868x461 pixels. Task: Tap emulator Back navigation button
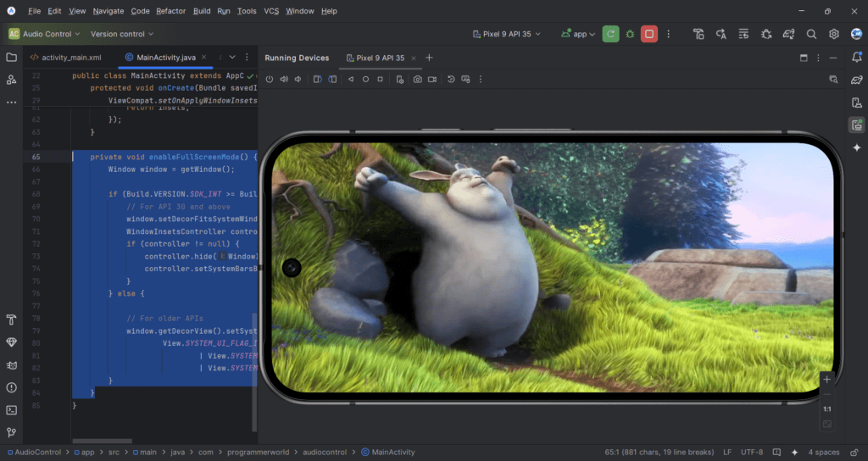point(351,79)
